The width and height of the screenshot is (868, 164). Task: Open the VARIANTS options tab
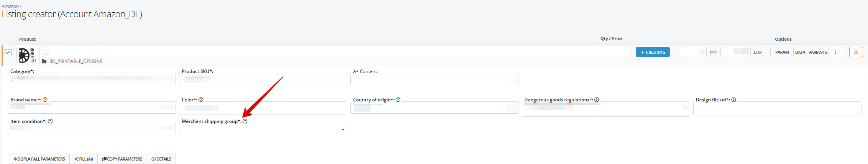tap(817, 52)
